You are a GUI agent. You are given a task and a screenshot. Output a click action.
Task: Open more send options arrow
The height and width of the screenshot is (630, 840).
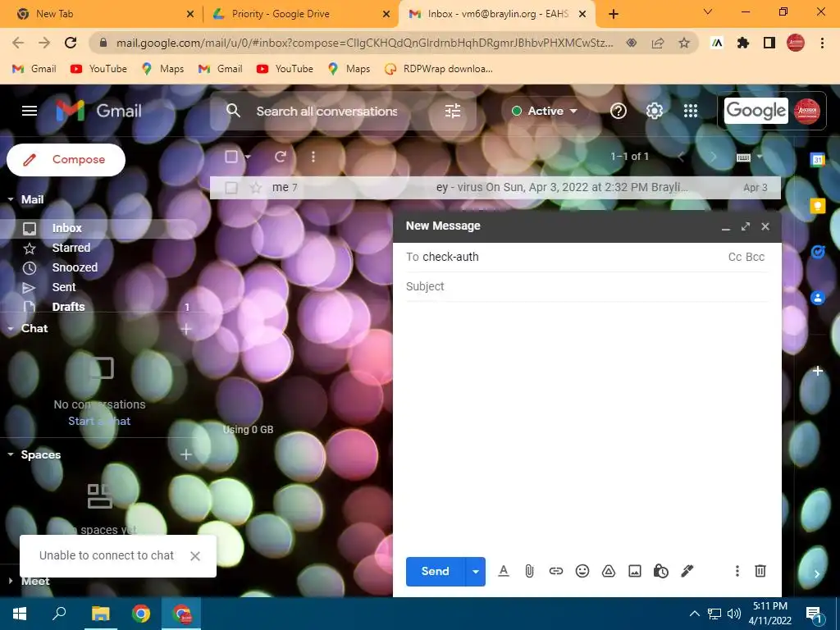coord(476,572)
